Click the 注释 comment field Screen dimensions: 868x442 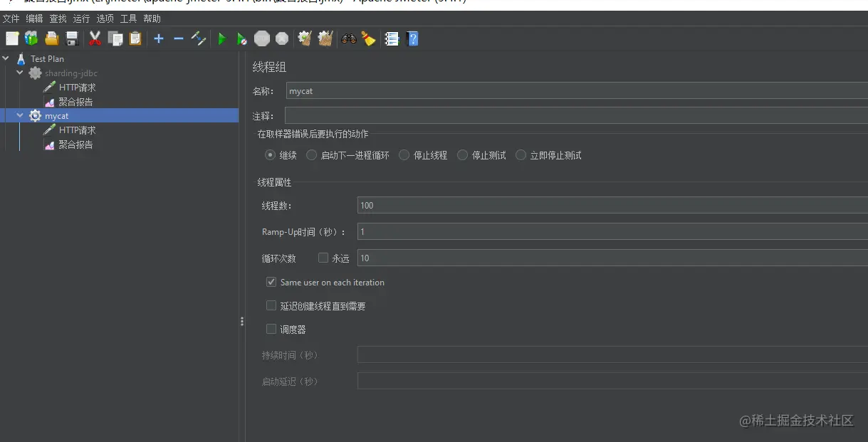[x=576, y=115]
